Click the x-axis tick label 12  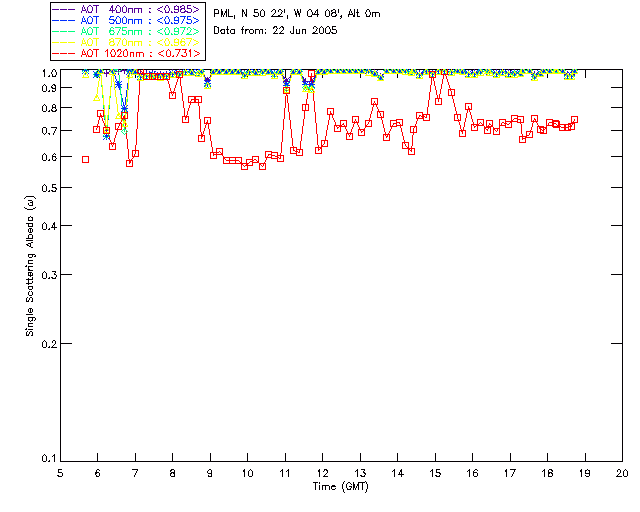click(x=322, y=473)
